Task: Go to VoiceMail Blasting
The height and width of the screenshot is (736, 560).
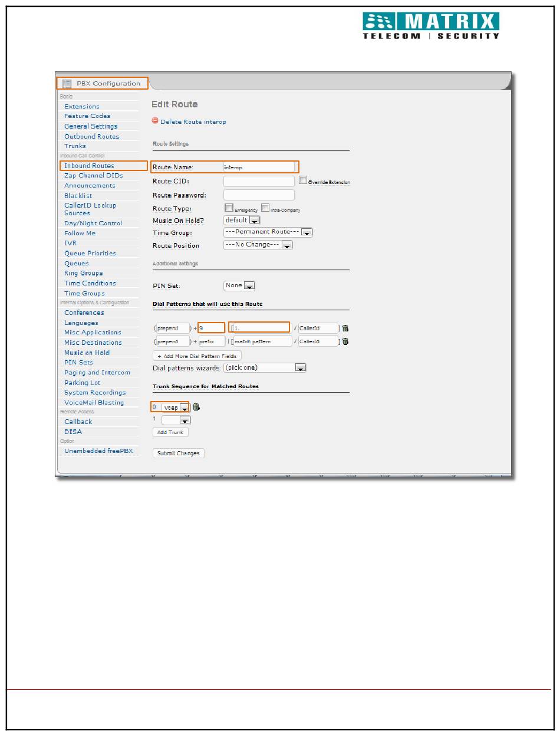Action: click(x=94, y=403)
